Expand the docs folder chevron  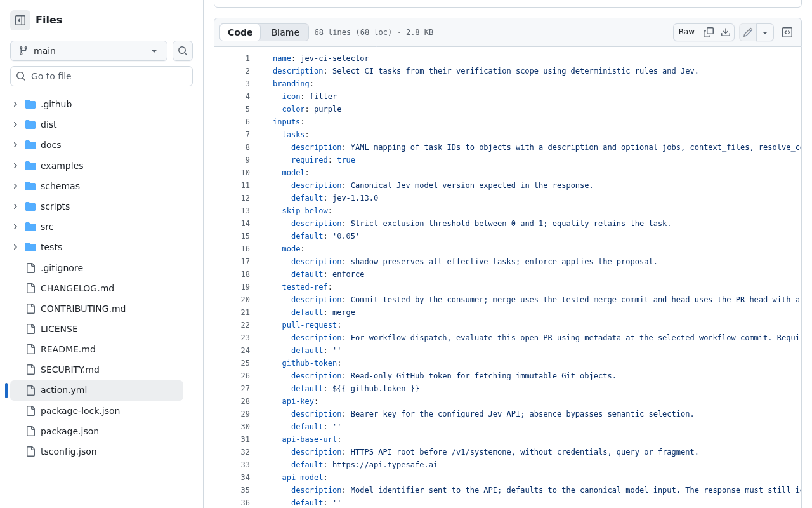coord(15,145)
